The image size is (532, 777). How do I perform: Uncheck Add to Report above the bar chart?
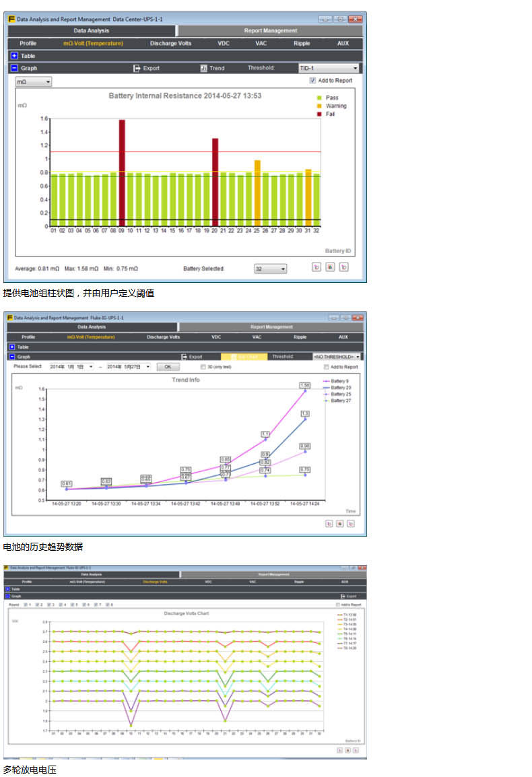(x=312, y=81)
